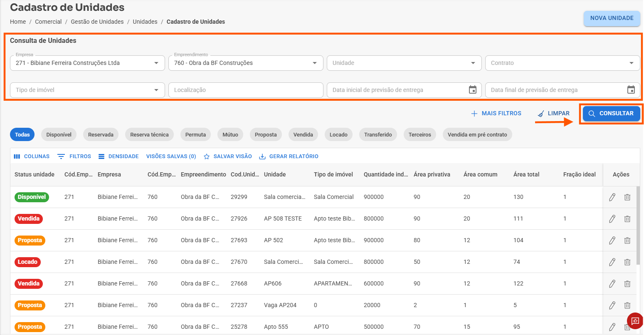Filter by Permuta status chip
This screenshot has width=644, height=335.
[x=196, y=135]
